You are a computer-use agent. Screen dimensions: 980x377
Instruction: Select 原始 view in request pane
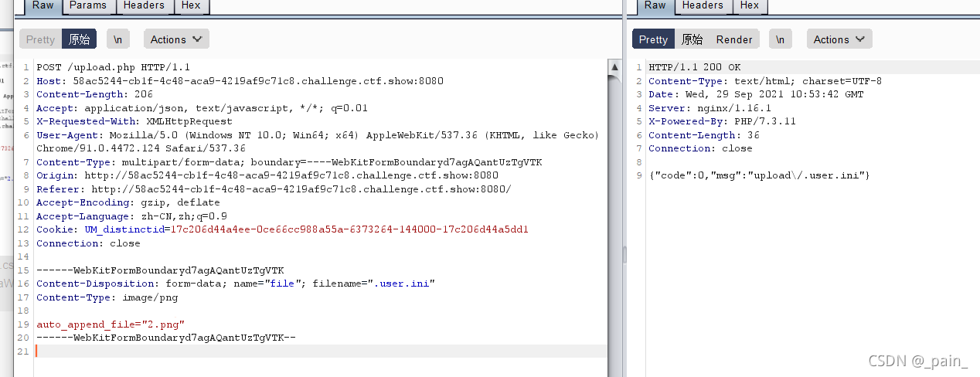(x=79, y=39)
